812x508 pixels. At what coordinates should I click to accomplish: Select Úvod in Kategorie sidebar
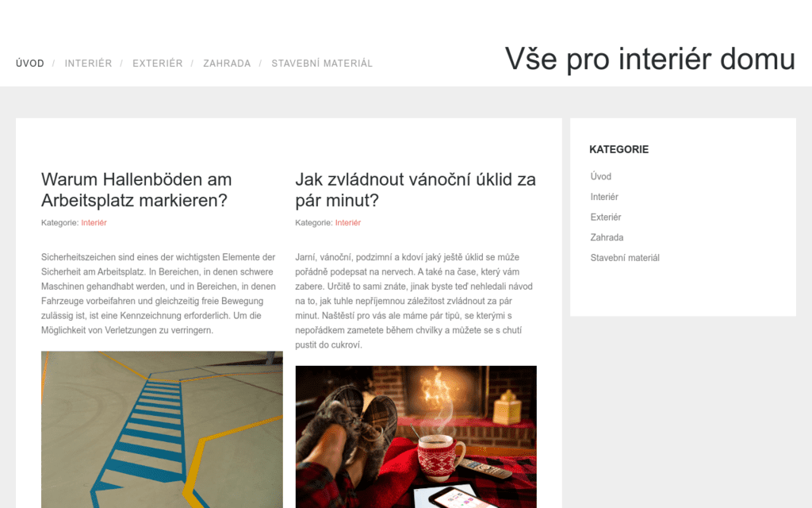[601, 176]
